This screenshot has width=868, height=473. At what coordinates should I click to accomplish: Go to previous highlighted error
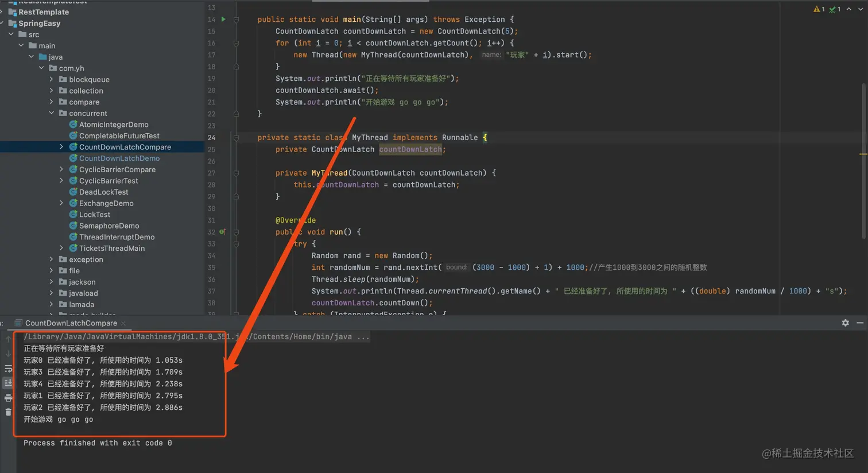pos(849,9)
